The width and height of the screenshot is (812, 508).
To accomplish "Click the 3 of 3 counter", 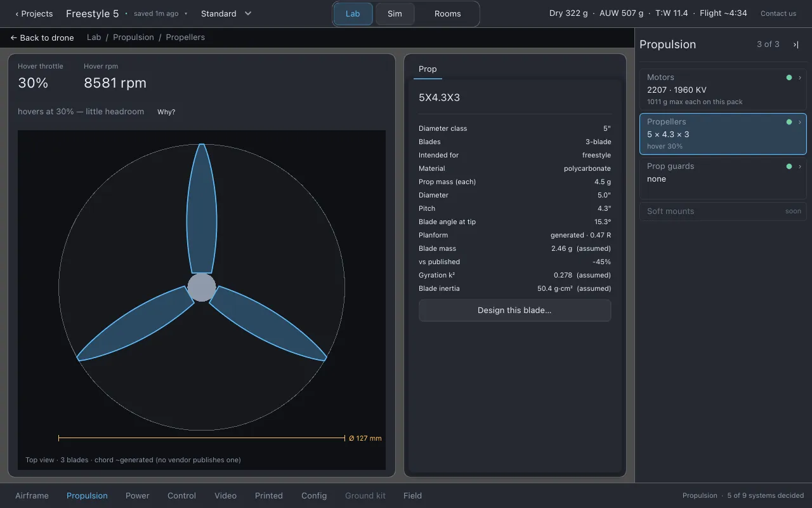I will [x=768, y=44].
